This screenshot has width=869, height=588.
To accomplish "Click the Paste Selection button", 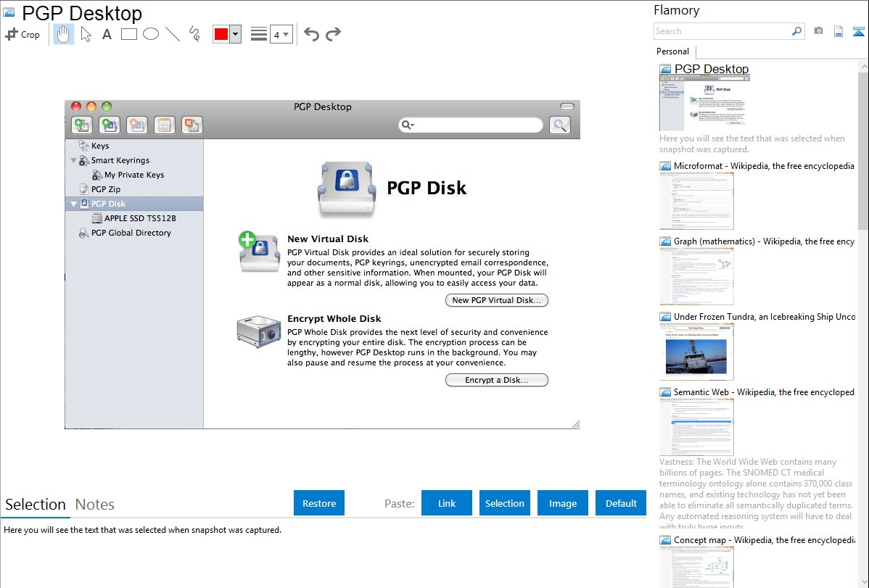I will tap(504, 503).
